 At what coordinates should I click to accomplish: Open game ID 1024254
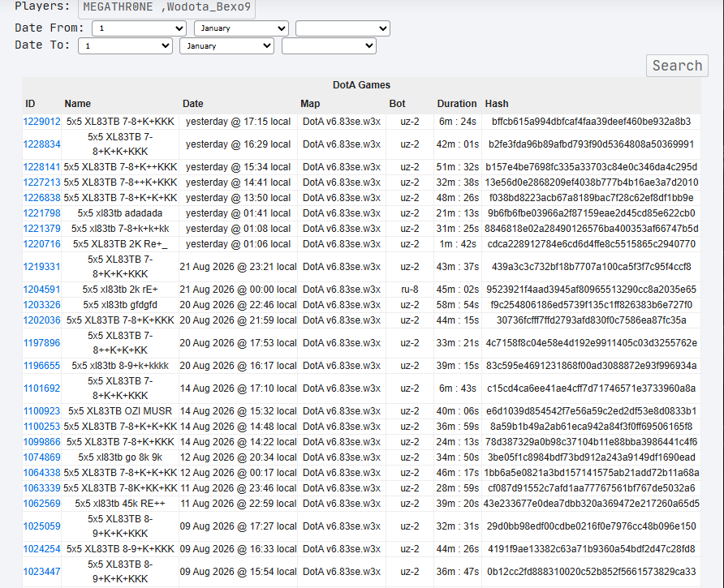(41, 549)
